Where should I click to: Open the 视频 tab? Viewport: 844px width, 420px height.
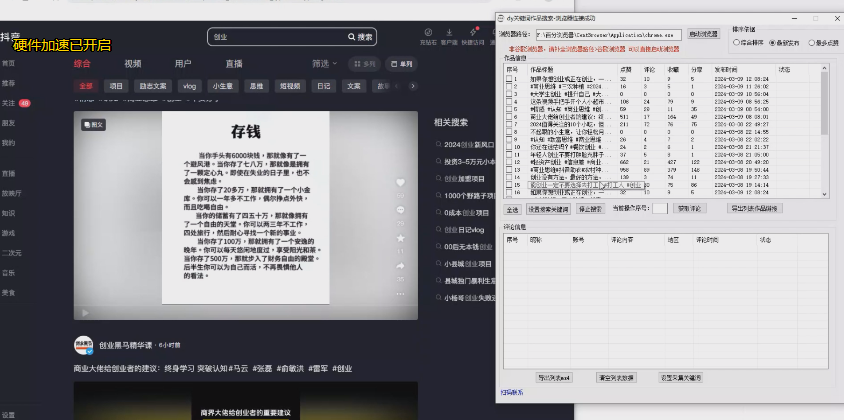132,64
